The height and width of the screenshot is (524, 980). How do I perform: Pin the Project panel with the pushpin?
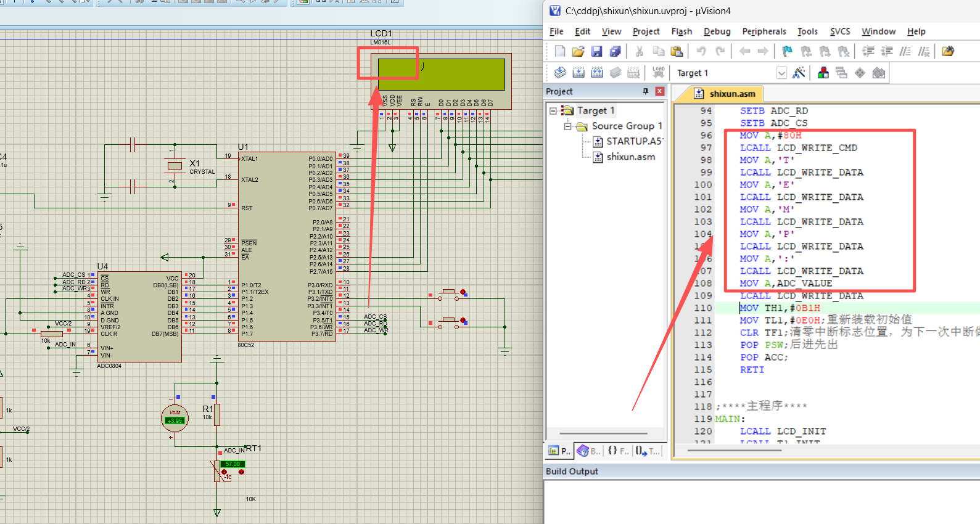pyautogui.click(x=646, y=91)
